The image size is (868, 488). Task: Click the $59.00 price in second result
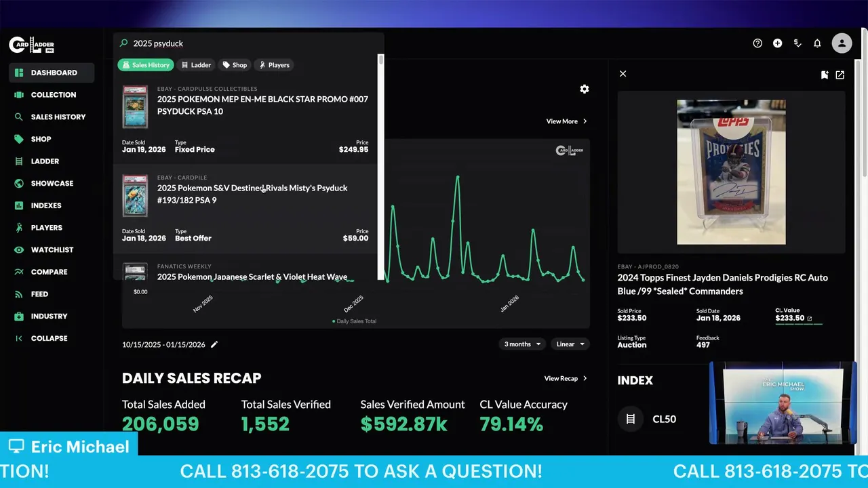coord(356,239)
